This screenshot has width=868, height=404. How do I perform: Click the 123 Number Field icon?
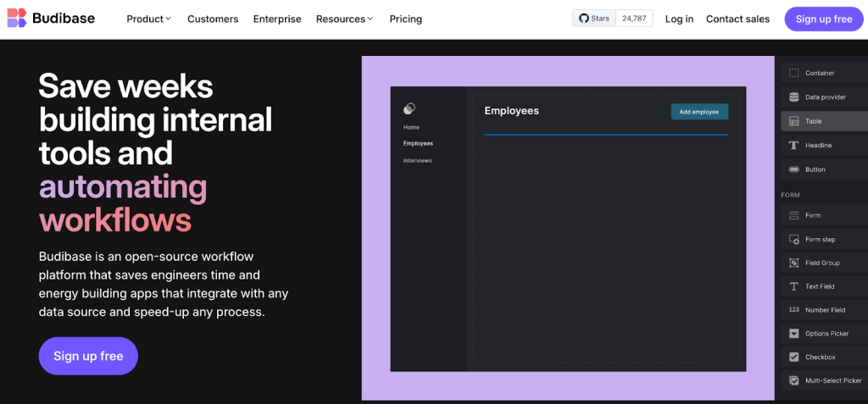793,309
